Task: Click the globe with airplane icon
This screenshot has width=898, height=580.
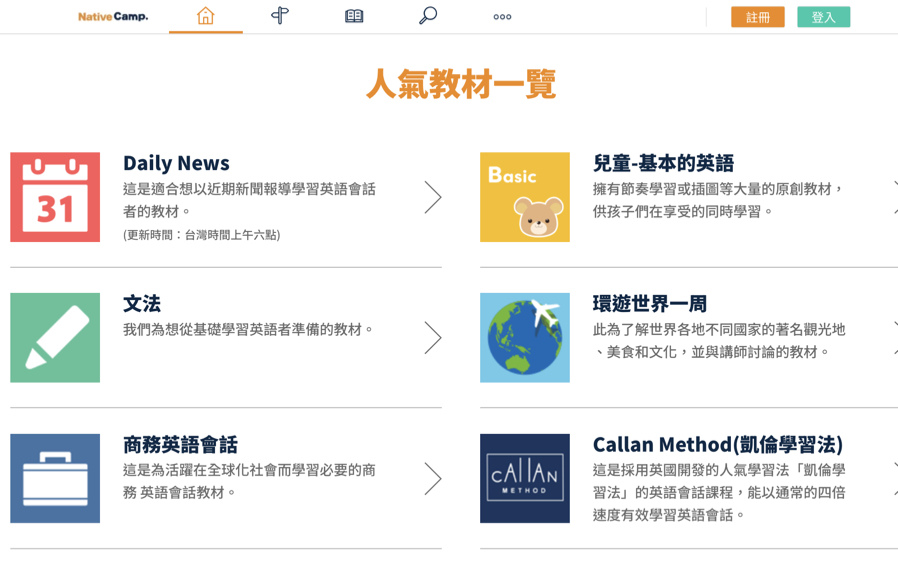Action: 525,338
